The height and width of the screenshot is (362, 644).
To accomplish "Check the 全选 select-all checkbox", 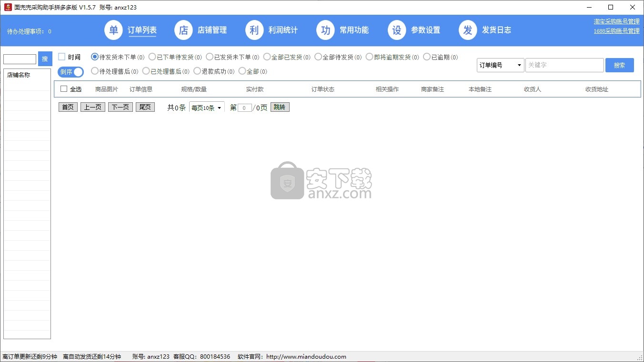I will pyautogui.click(x=64, y=89).
